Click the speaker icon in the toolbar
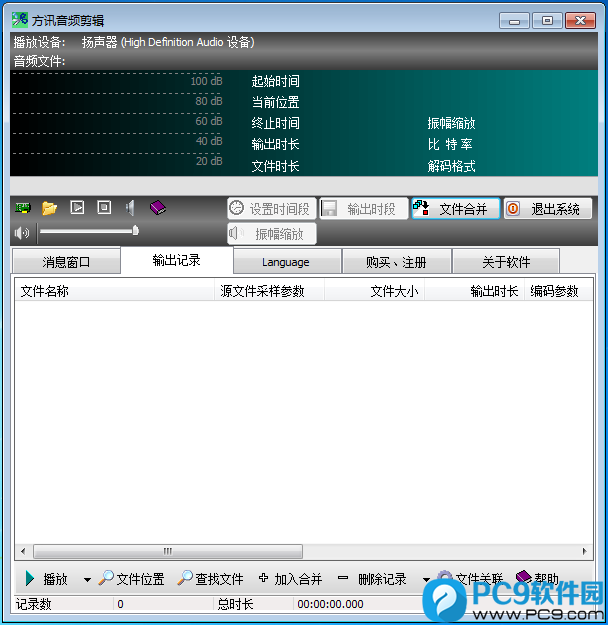The height and width of the screenshot is (625, 608). (130, 208)
